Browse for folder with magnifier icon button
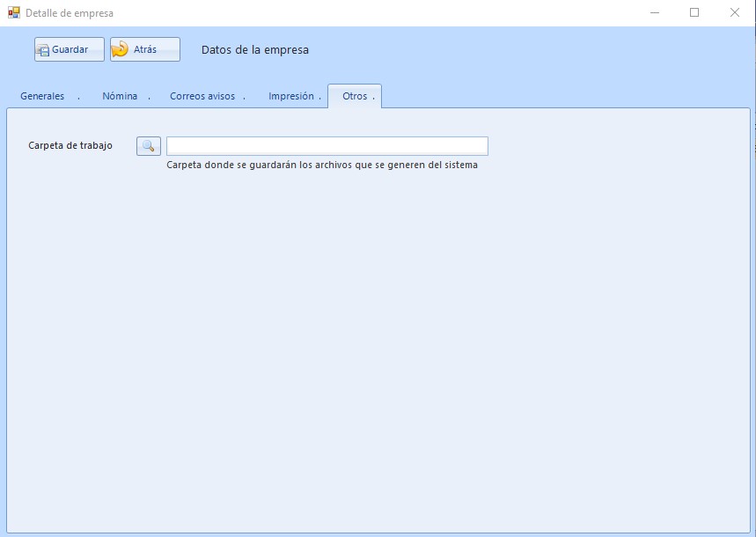Screen dimensions: 756x537 tap(149, 146)
